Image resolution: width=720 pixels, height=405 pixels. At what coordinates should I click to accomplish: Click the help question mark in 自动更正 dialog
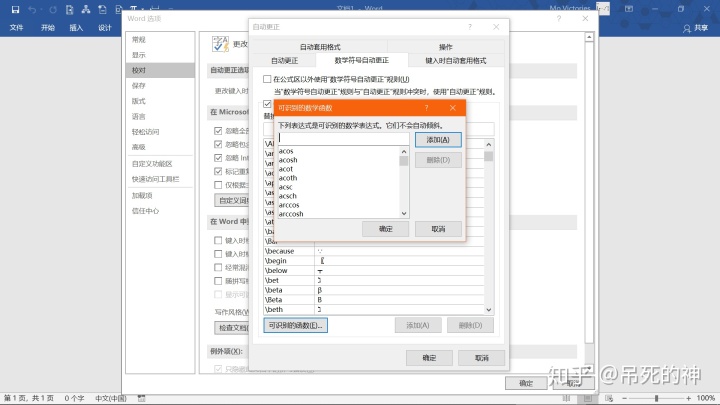(x=470, y=27)
